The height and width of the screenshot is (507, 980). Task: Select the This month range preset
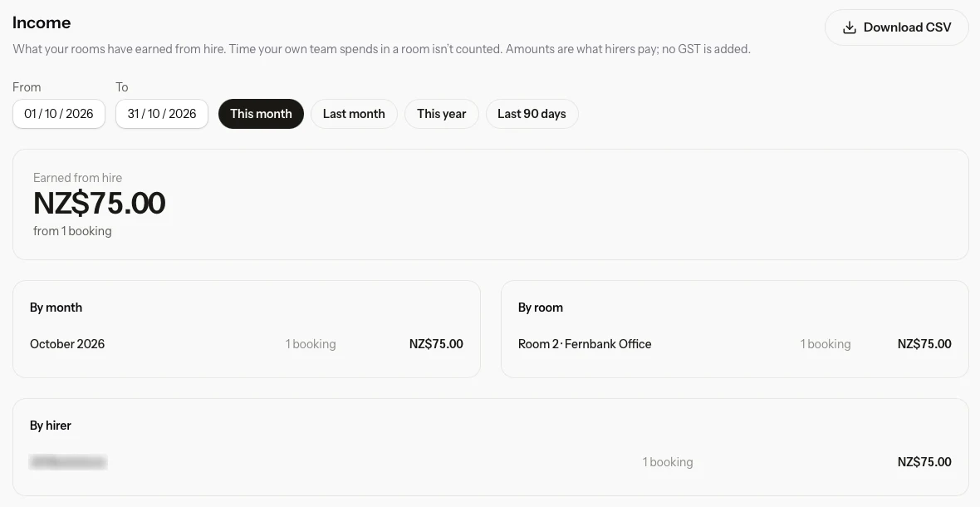262,114
